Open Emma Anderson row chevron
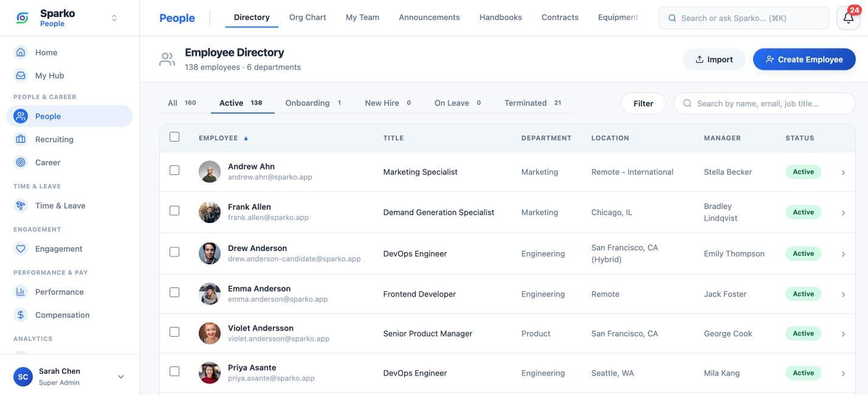 (x=843, y=295)
